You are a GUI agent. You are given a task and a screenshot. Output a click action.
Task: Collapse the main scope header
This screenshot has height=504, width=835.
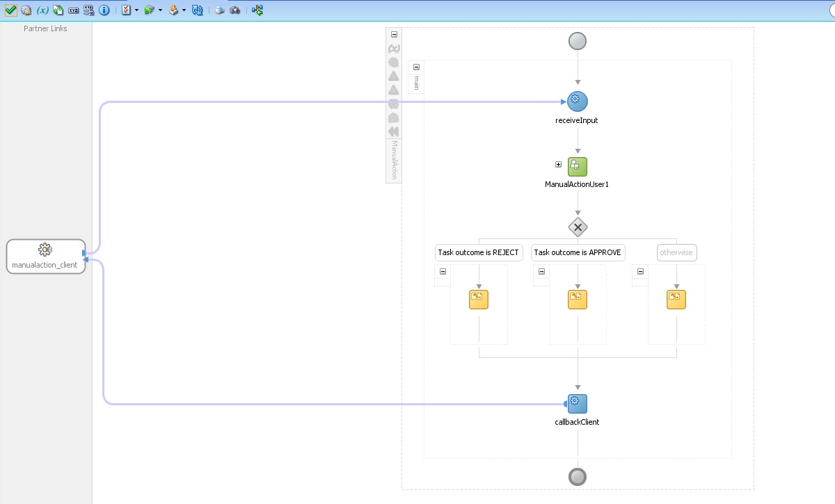coord(415,66)
